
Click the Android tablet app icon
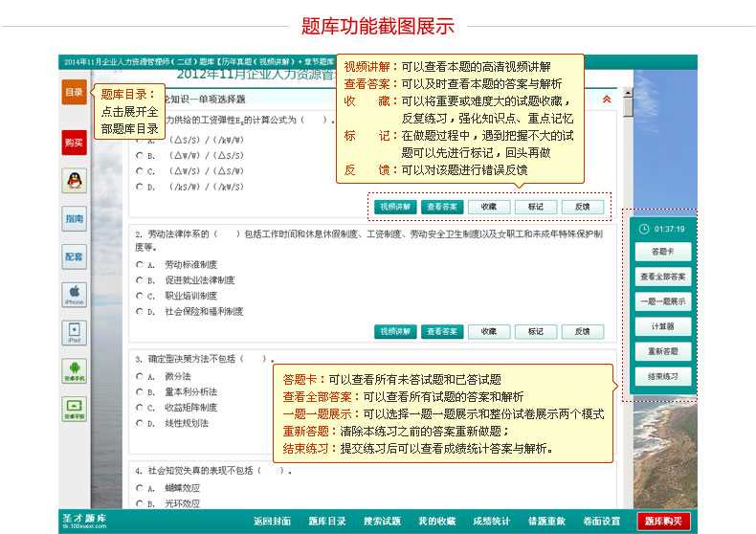pos(74,409)
